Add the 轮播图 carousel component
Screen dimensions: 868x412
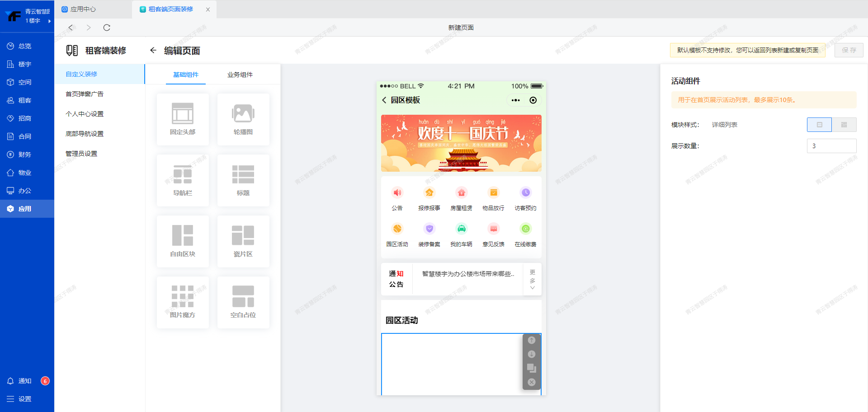coord(243,119)
